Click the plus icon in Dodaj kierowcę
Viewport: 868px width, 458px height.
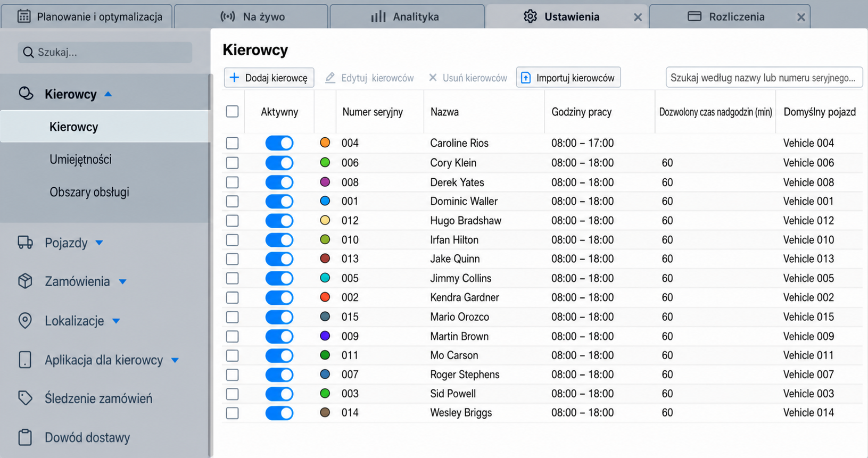[234, 78]
